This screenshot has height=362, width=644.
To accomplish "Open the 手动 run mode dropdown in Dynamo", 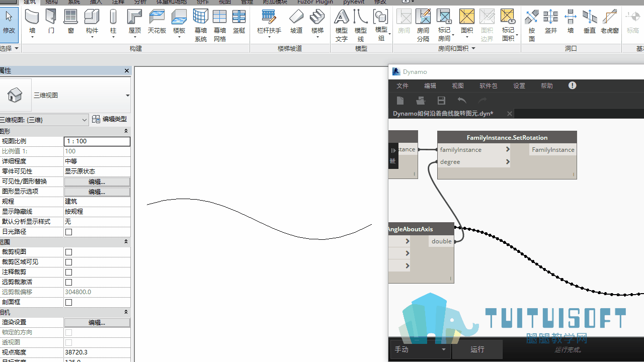I will pyautogui.click(x=420, y=349).
